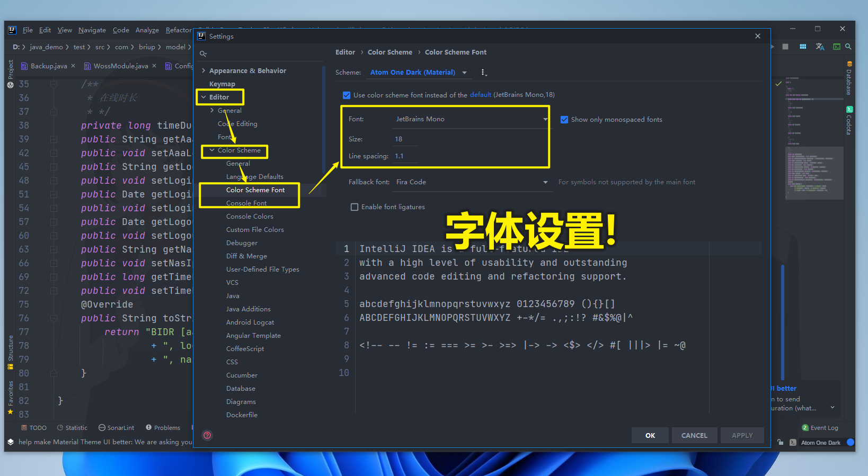Viewport: 868px width, 476px height.
Task: Click the gray Stop square in toolbar
Action: (x=785, y=47)
